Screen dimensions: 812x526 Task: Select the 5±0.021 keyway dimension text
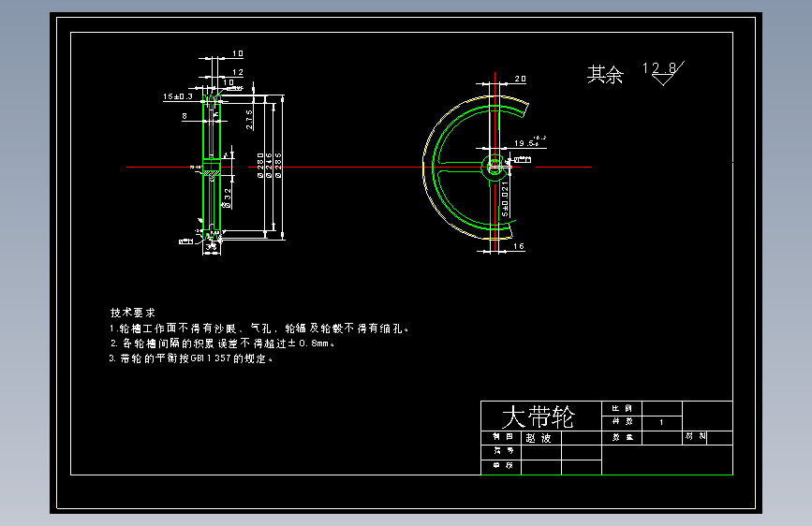pyautogui.click(x=505, y=198)
